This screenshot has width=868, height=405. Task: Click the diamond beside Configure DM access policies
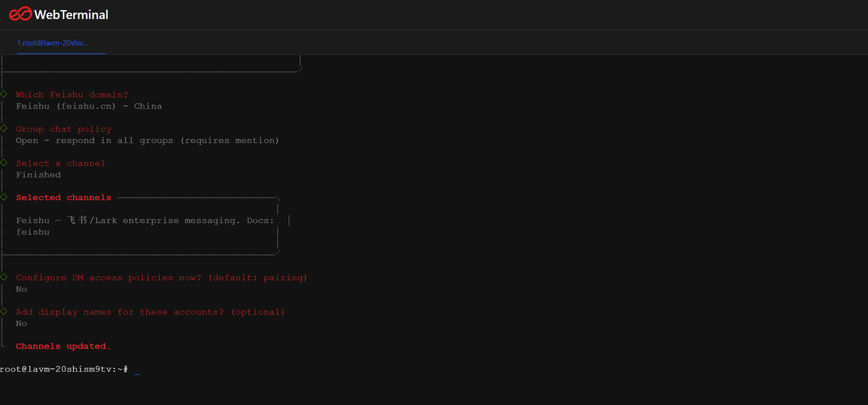click(x=4, y=277)
